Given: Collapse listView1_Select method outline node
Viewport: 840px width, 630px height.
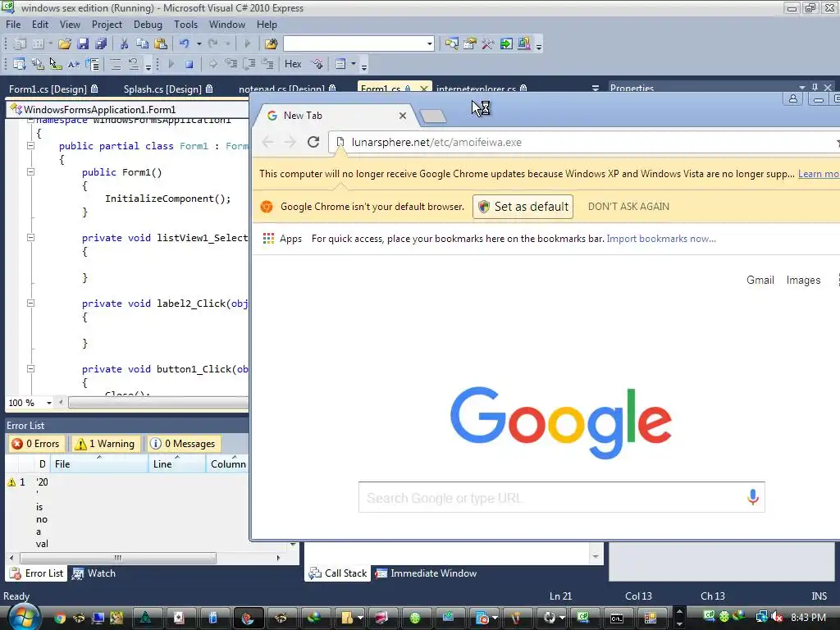Looking at the screenshot, I should coord(30,237).
